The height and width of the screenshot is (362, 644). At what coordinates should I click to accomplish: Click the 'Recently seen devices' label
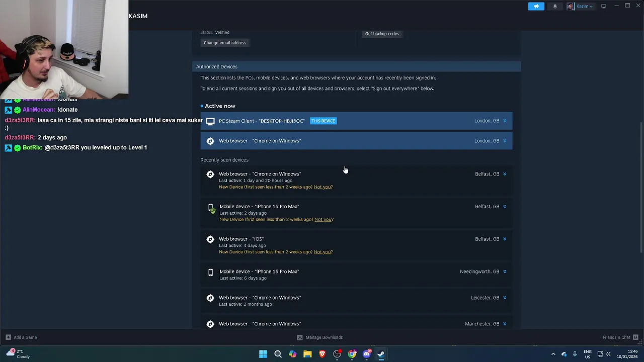[224, 160]
